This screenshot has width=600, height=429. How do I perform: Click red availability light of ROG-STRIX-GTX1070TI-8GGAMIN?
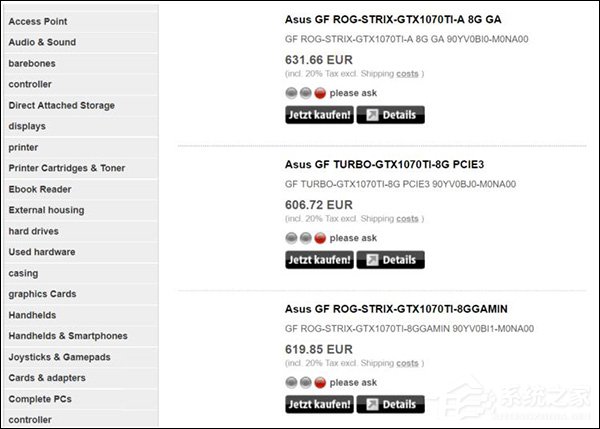[320, 383]
